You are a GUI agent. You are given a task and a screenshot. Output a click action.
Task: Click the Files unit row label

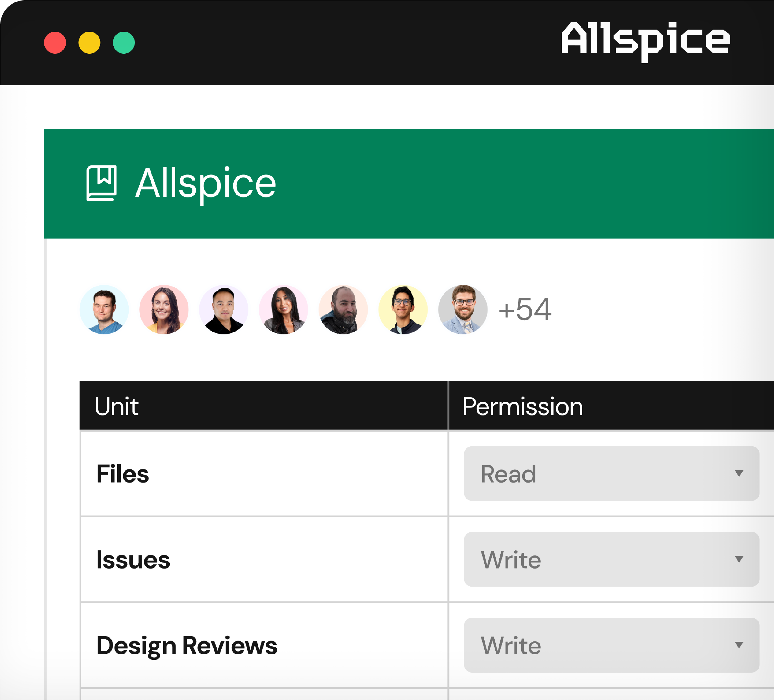(x=122, y=474)
